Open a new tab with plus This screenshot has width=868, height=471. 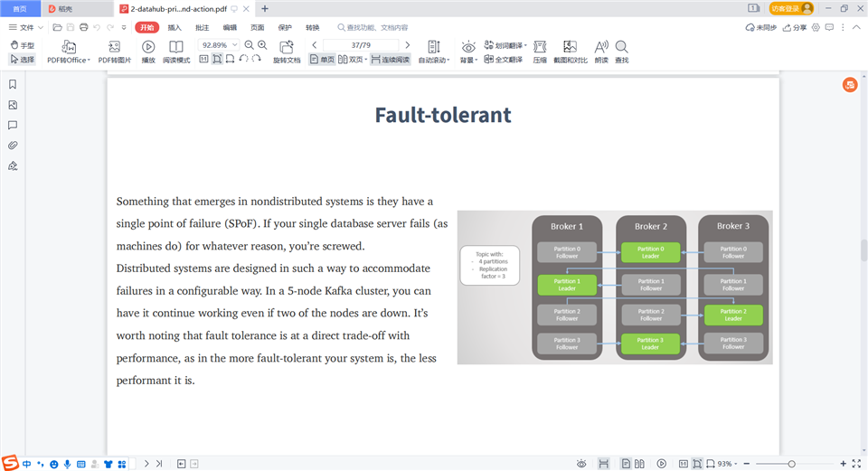coord(265,8)
